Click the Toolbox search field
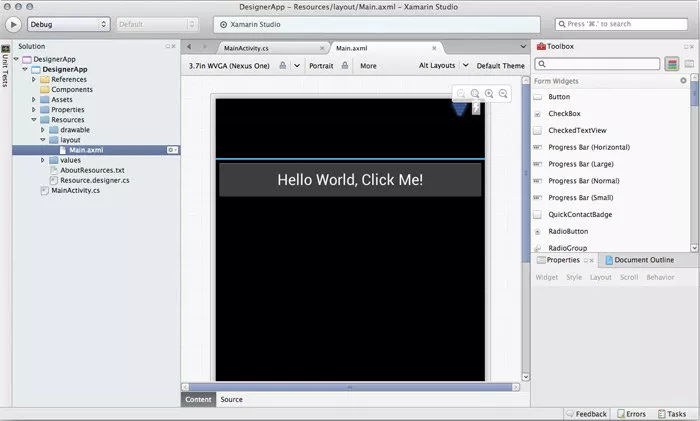 pyautogui.click(x=597, y=64)
